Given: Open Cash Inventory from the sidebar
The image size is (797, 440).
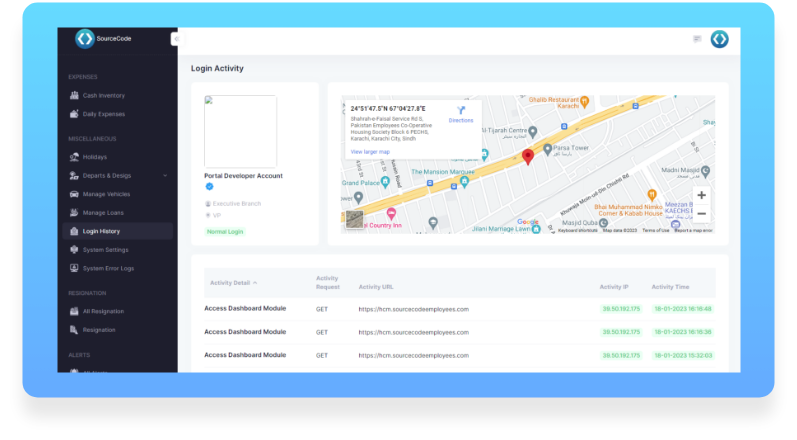Looking at the screenshot, I should pyautogui.click(x=103, y=95).
